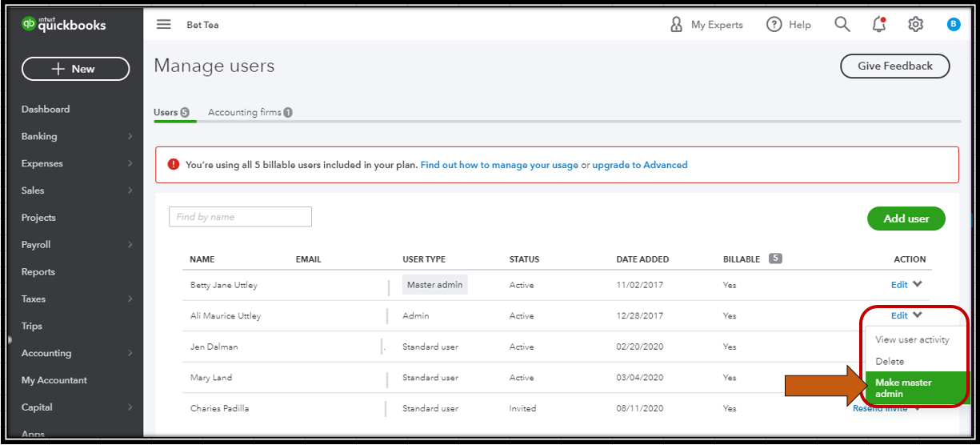Screen dimensions: 980x445
Task: Open the search magnifier icon
Action: (x=842, y=24)
